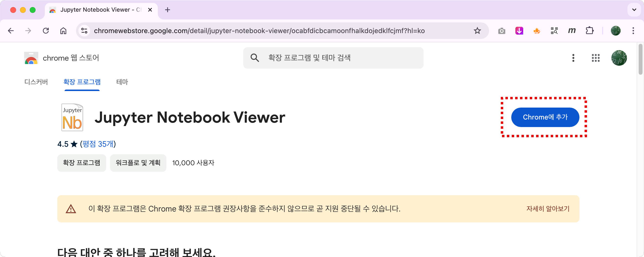Switch to the 테마 tab

pyautogui.click(x=122, y=82)
